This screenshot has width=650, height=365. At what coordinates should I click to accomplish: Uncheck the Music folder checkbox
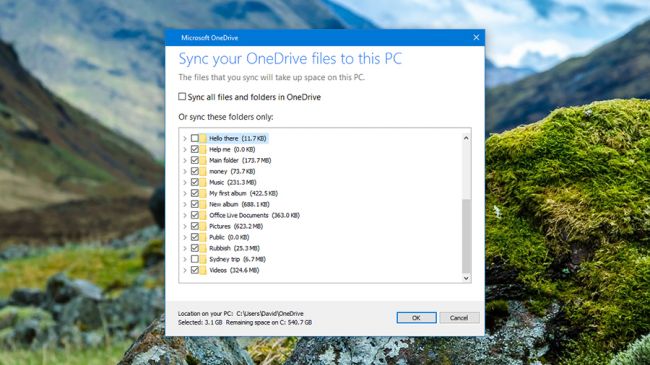pyautogui.click(x=195, y=182)
